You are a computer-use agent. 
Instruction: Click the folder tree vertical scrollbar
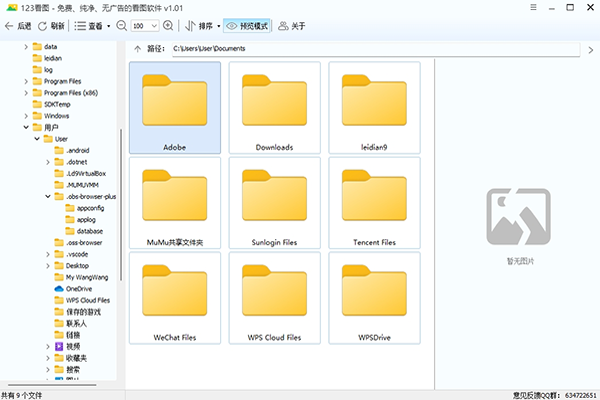coord(121,205)
